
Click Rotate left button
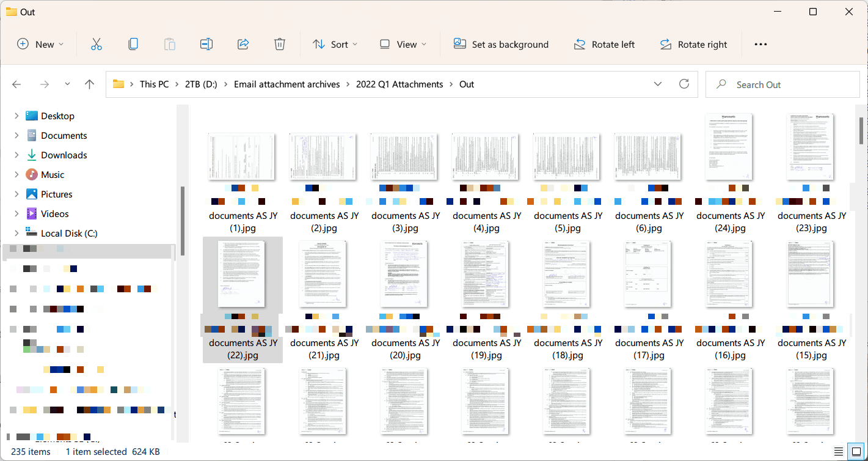click(x=604, y=44)
